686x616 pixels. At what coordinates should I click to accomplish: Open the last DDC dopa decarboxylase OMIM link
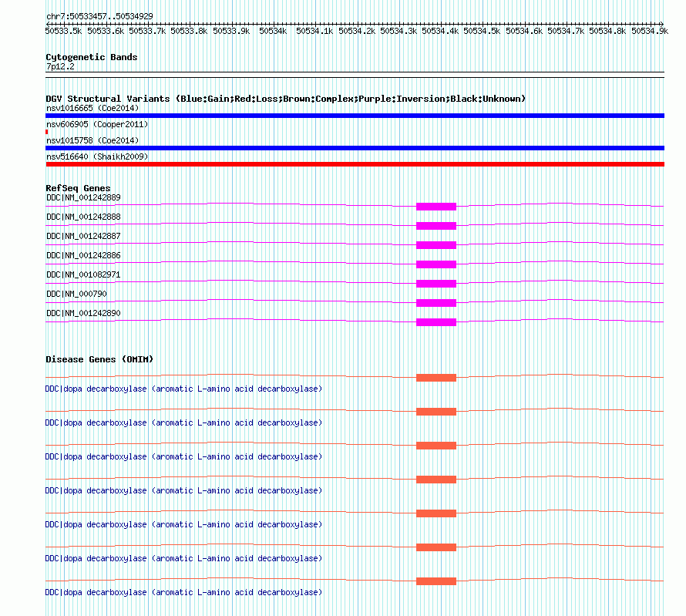[183, 592]
